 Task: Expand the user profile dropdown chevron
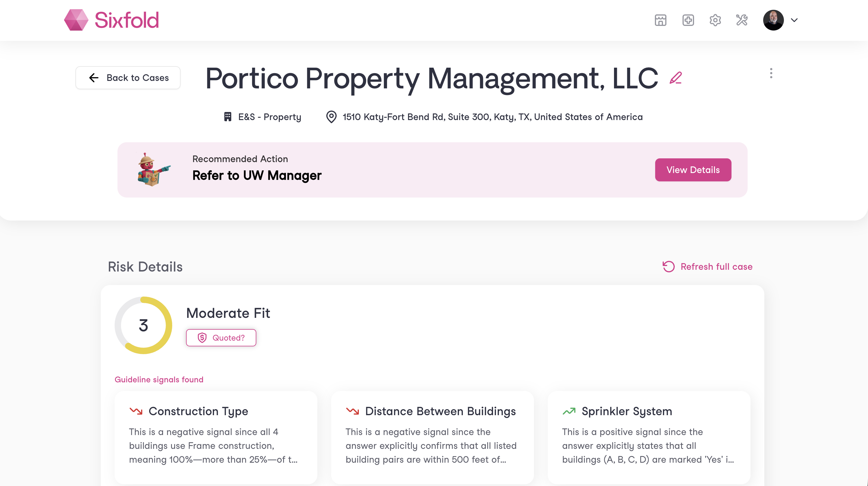pos(794,20)
